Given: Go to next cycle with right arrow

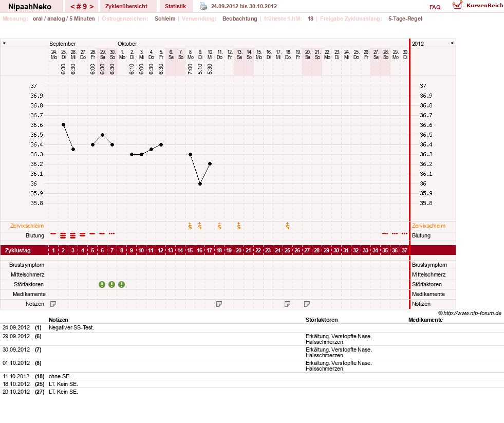Looking at the screenshot, I should tap(91, 7).
